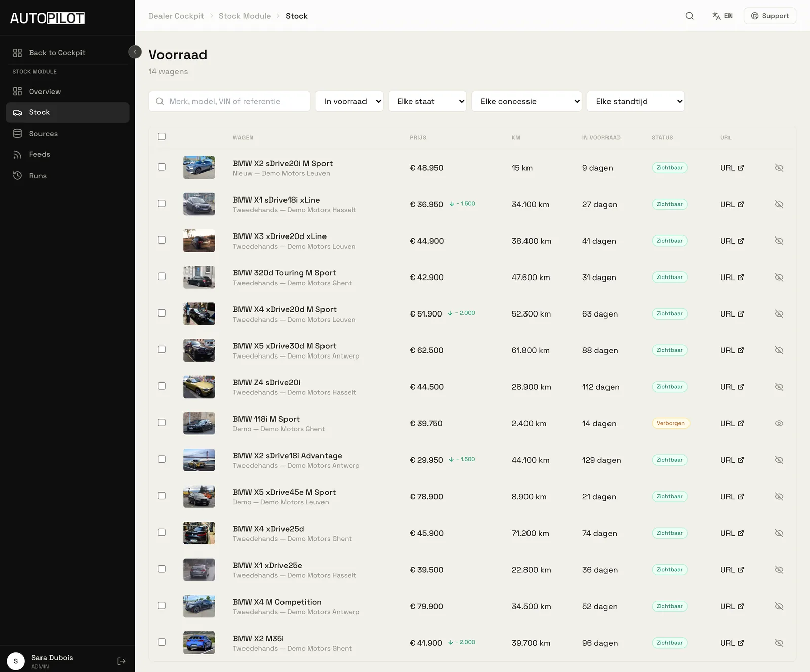Open external URL for BMW X5 xDrive45e M Sport
The width and height of the screenshot is (810, 672).
[x=732, y=497]
